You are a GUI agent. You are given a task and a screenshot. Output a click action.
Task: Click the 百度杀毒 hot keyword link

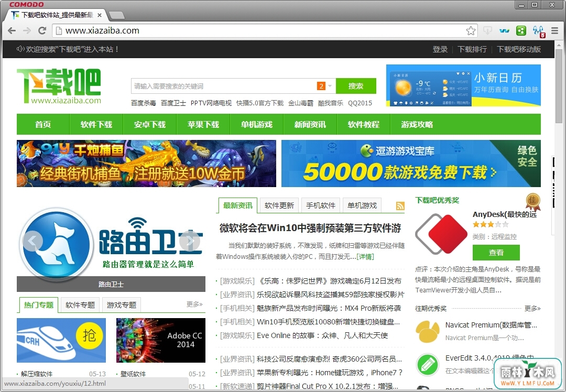coord(144,103)
